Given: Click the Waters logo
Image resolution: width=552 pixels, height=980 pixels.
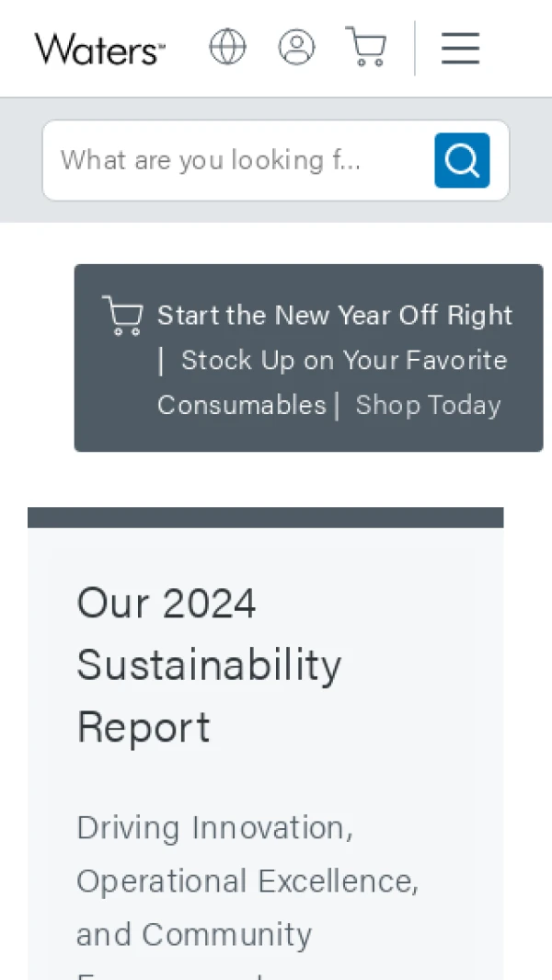Looking at the screenshot, I should [99, 48].
